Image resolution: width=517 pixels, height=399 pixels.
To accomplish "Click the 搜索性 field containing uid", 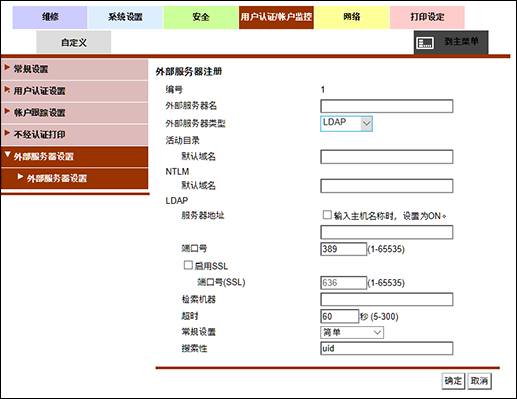I will pos(387,348).
